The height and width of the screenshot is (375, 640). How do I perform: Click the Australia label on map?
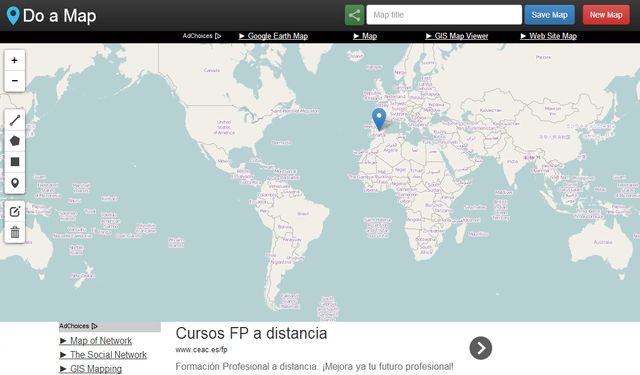603,242
